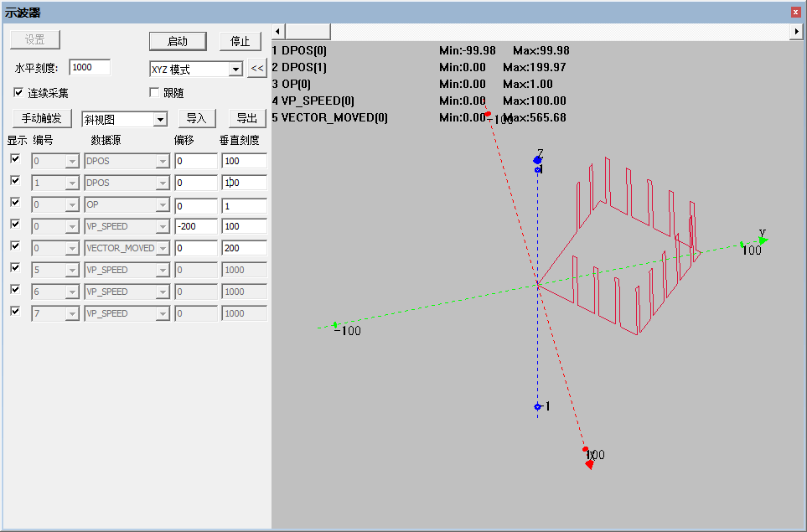Image resolution: width=807 pixels, height=532 pixels.
Task: Click the 手动触发 manual trigger button
Action: (41, 118)
